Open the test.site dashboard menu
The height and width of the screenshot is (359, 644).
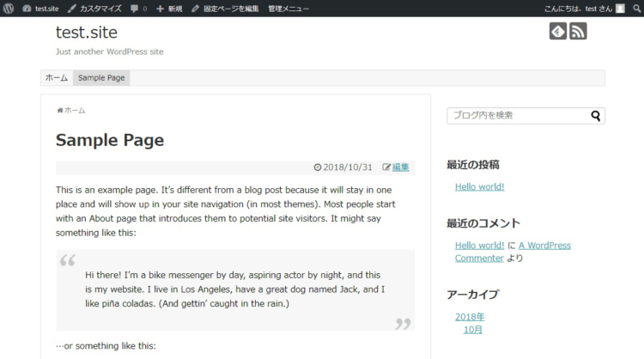(x=40, y=8)
